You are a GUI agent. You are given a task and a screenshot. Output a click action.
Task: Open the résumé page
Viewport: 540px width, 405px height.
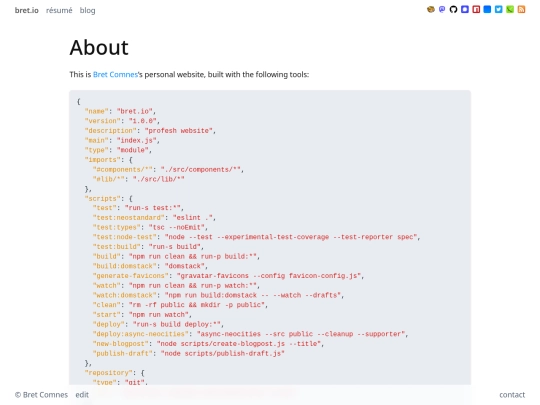point(59,10)
